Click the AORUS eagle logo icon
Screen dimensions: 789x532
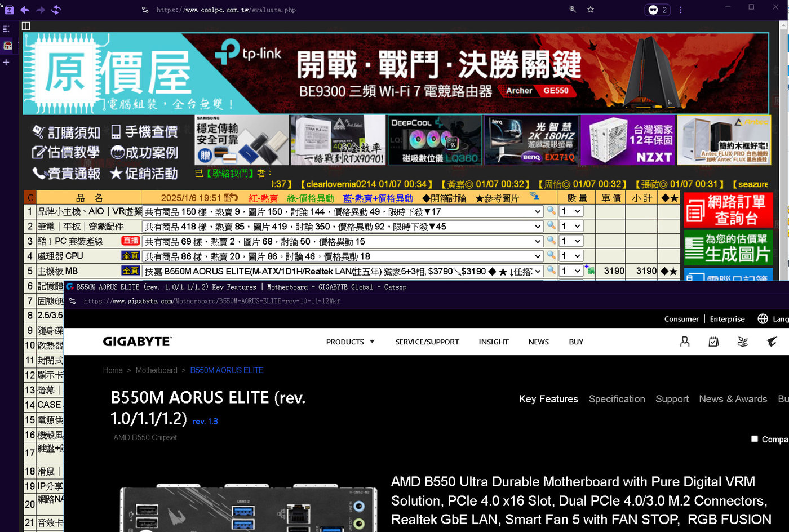coord(772,342)
